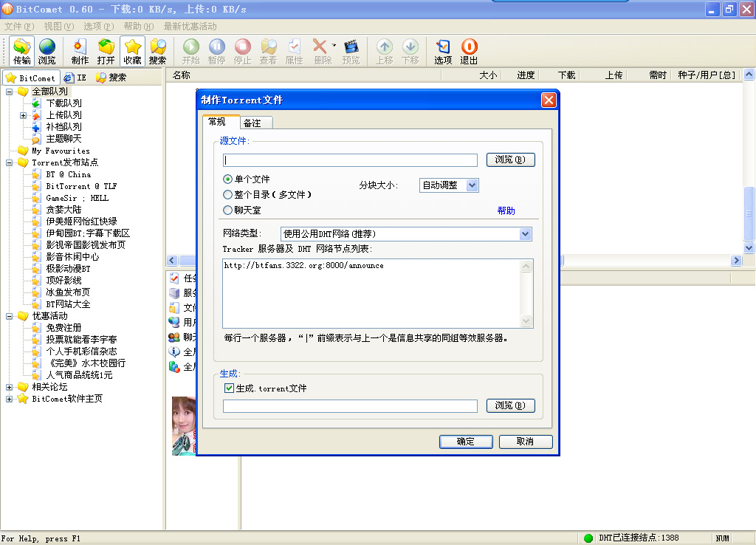Click the 开始 start task icon

(x=191, y=51)
